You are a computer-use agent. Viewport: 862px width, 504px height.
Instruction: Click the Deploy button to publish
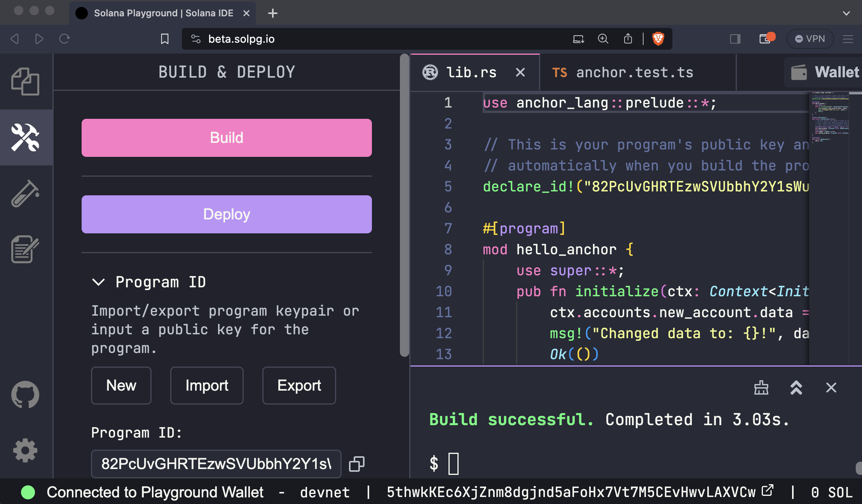(x=227, y=214)
